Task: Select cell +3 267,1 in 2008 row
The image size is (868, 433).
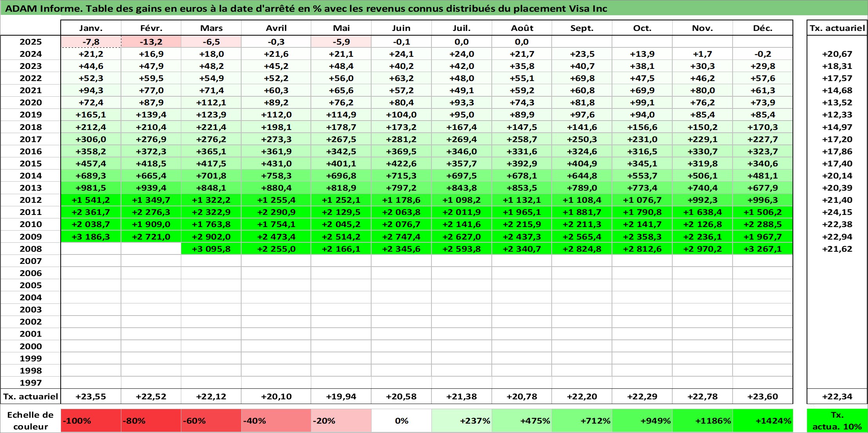Action: [x=763, y=249]
